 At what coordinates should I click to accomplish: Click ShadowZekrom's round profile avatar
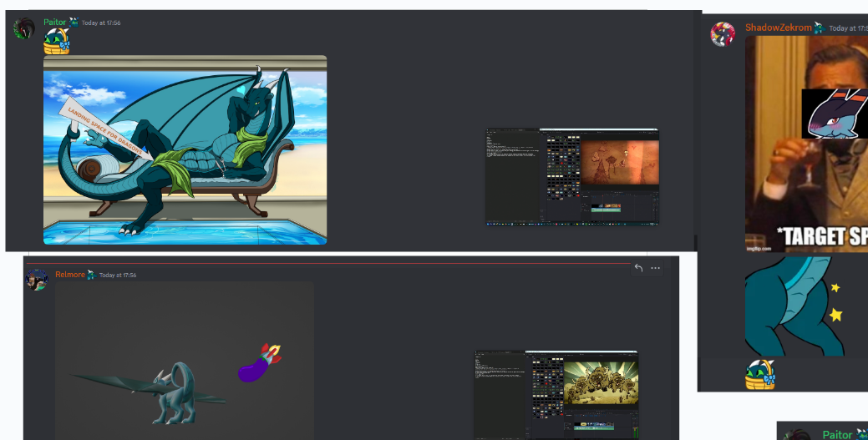pos(723,33)
